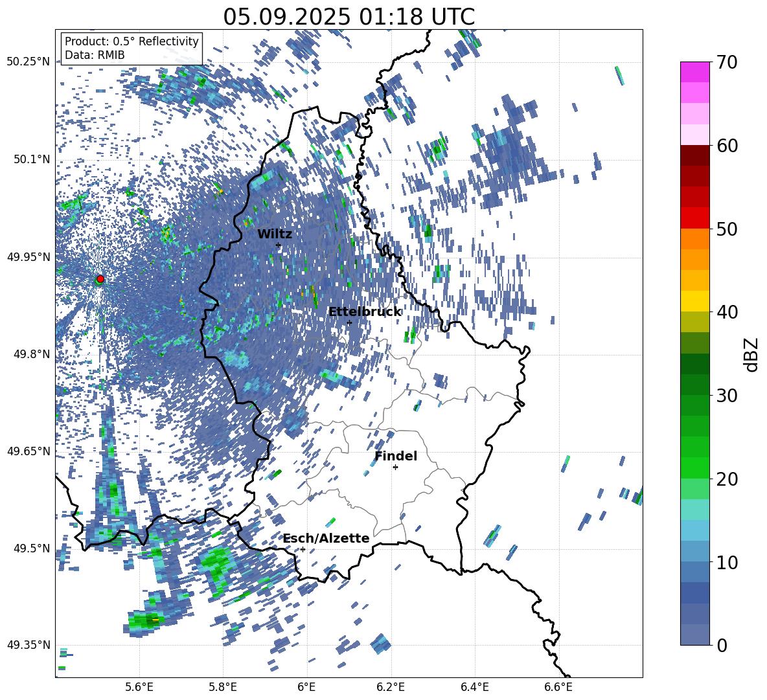
Task: Click the cross marker below Wiltz
Action: [x=279, y=245]
